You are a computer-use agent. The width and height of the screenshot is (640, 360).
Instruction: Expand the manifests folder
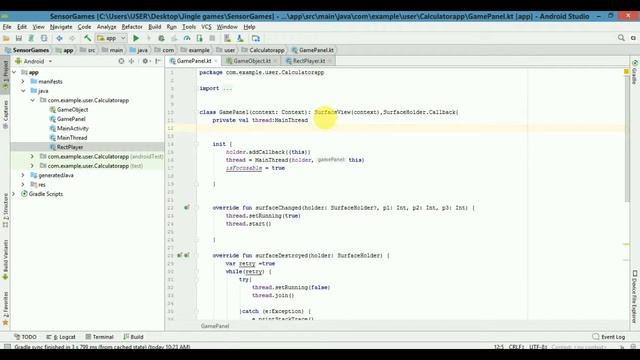point(23,82)
